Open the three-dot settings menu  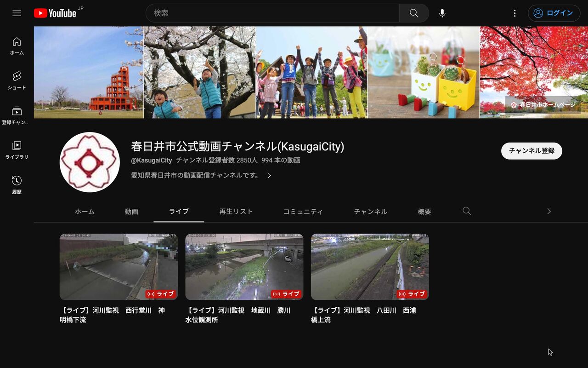coord(515,13)
